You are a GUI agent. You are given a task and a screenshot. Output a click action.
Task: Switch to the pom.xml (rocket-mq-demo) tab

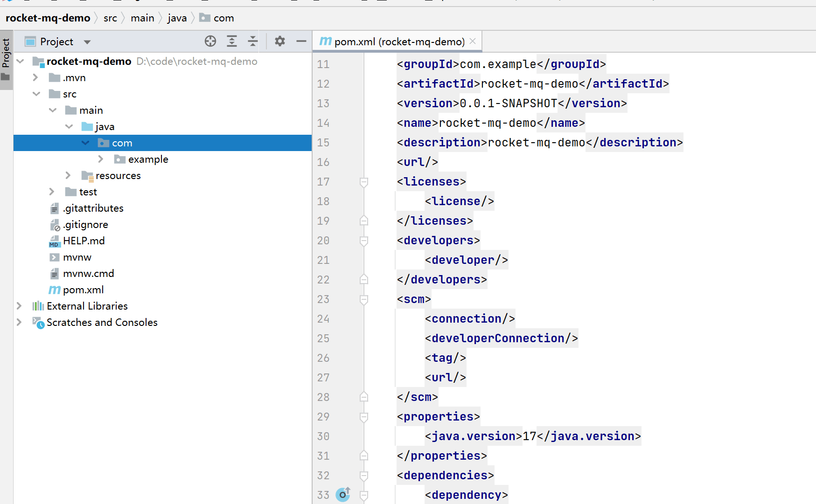(398, 41)
